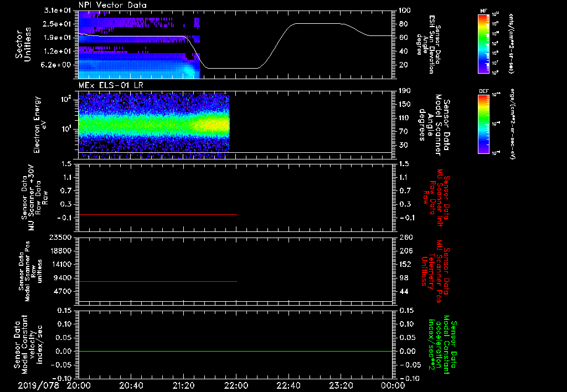567x392 pixels.
Task: Click the '14100' scanner position tick label
Action: coord(60,264)
